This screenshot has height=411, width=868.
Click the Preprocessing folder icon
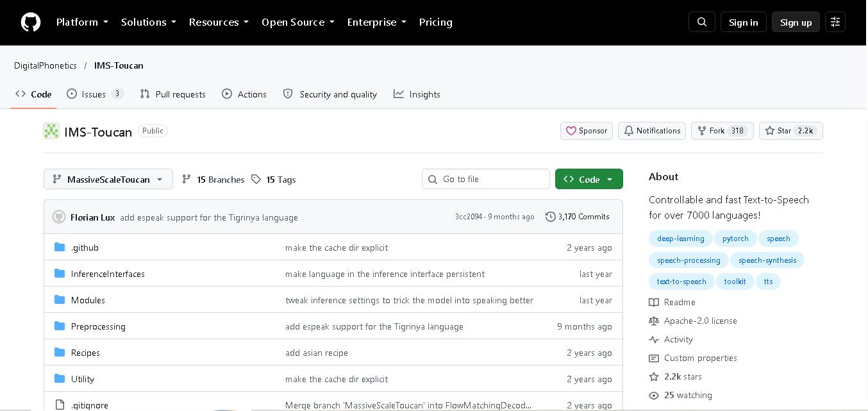[x=60, y=326]
